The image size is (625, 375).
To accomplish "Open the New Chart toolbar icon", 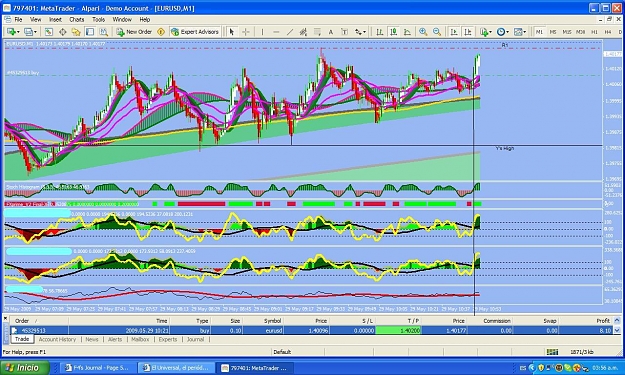I will coord(11,32).
